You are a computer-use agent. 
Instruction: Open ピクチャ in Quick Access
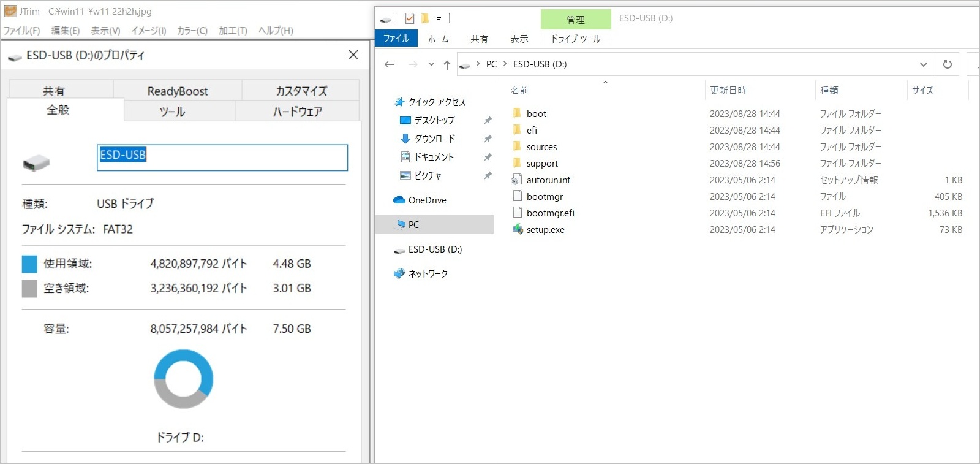point(428,175)
